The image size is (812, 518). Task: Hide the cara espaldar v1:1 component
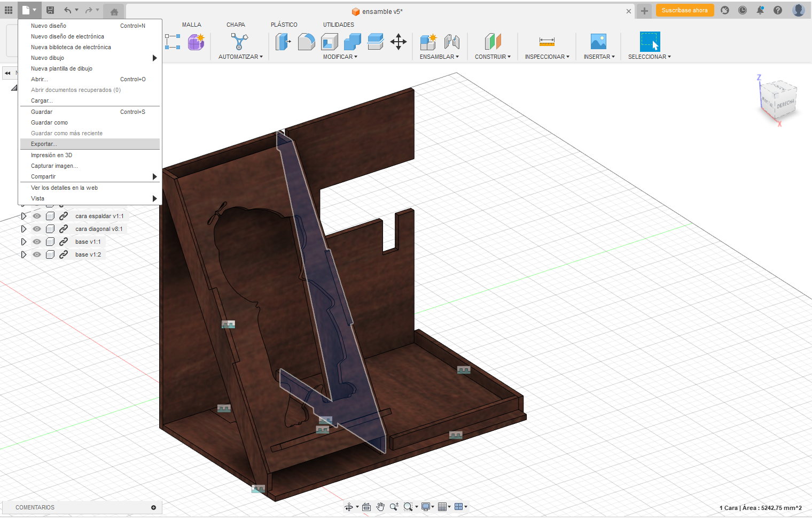[x=37, y=216]
